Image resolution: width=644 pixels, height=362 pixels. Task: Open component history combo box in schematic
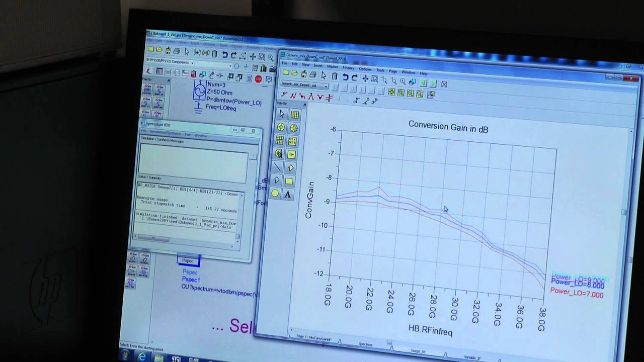[x=213, y=65]
